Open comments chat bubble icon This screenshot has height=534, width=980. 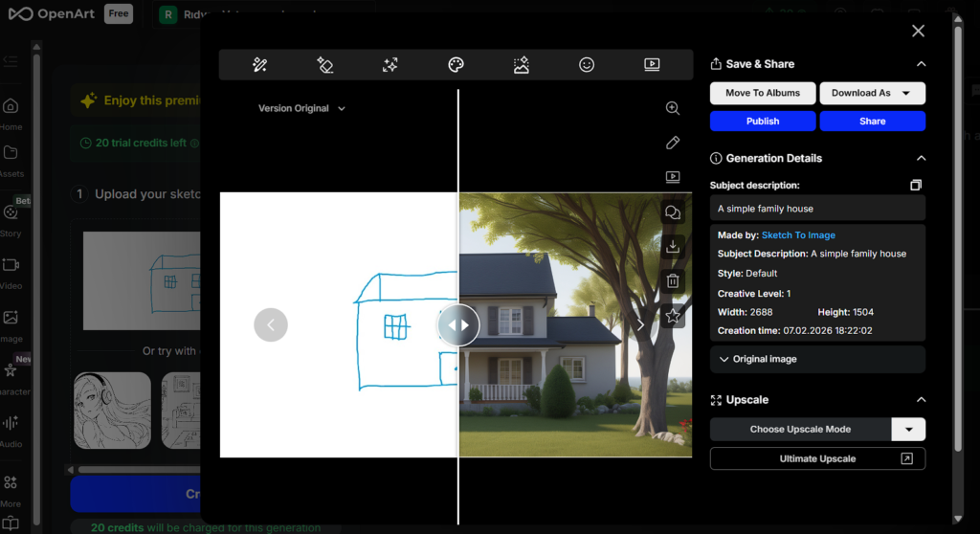coord(673,212)
